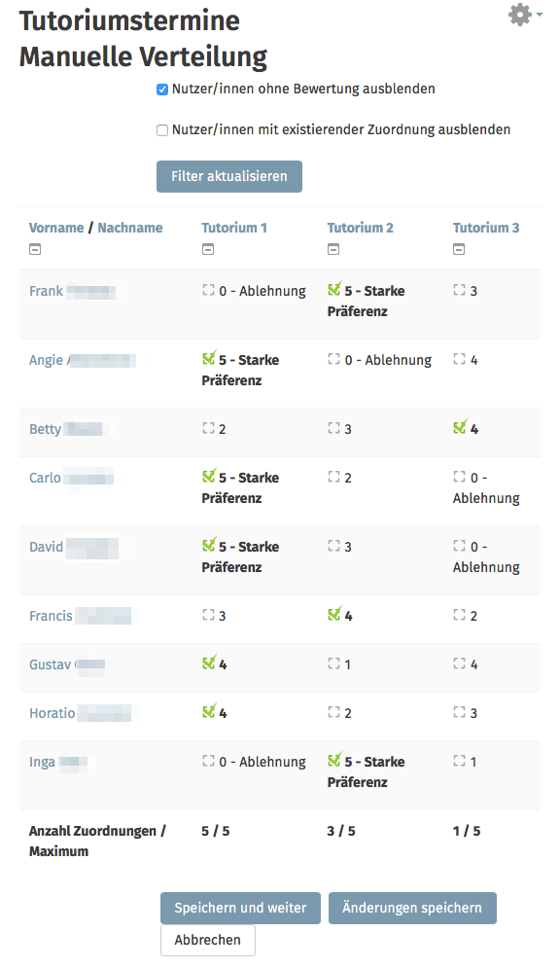
Task: Uncheck Nutzer/innen ohne Bewertung ausblenden
Action: click(x=162, y=90)
